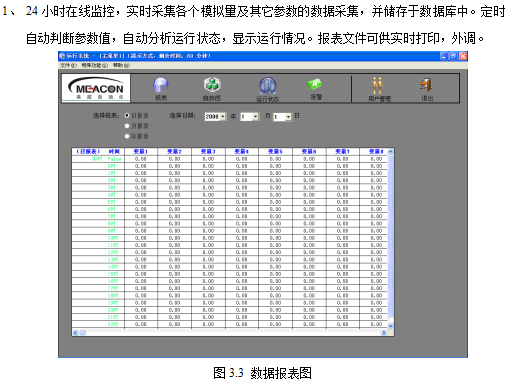Open the 帮助 help menu

click(x=121, y=65)
